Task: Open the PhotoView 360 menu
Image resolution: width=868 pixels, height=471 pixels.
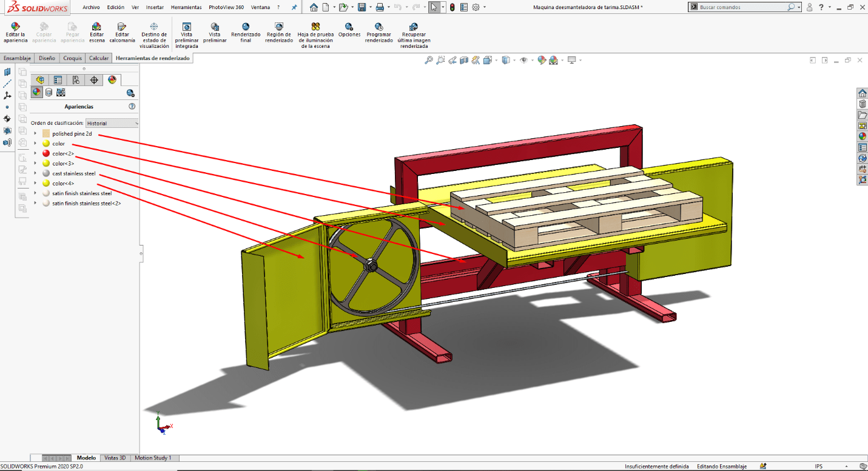Action: click(226, 7)
